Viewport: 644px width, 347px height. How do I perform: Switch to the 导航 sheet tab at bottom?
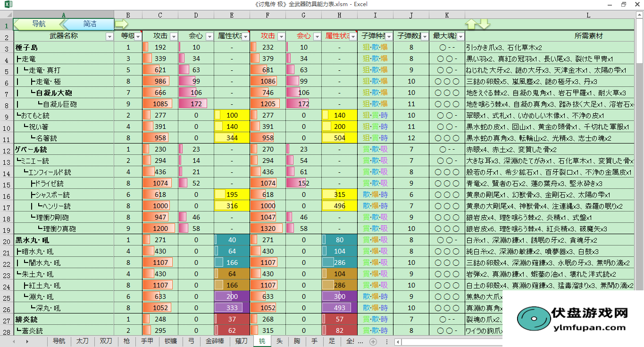(59, 341)
